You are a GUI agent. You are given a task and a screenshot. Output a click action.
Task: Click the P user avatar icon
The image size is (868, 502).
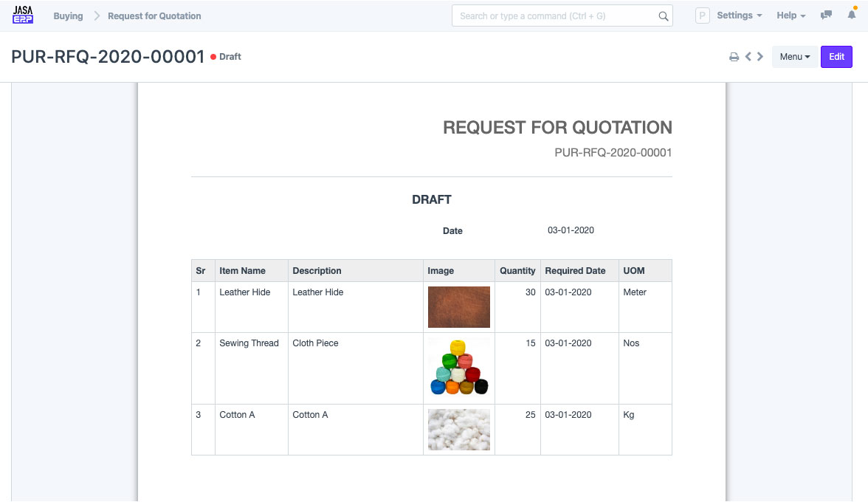(x=703, y=16)
